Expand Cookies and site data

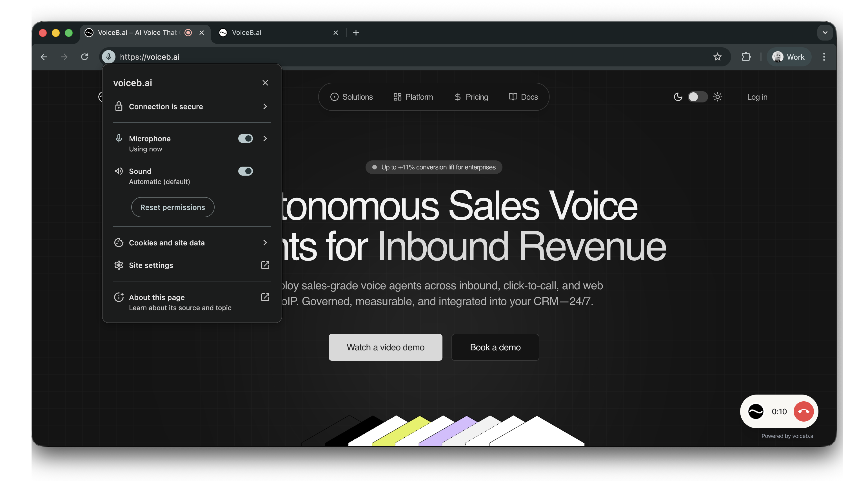265,243
